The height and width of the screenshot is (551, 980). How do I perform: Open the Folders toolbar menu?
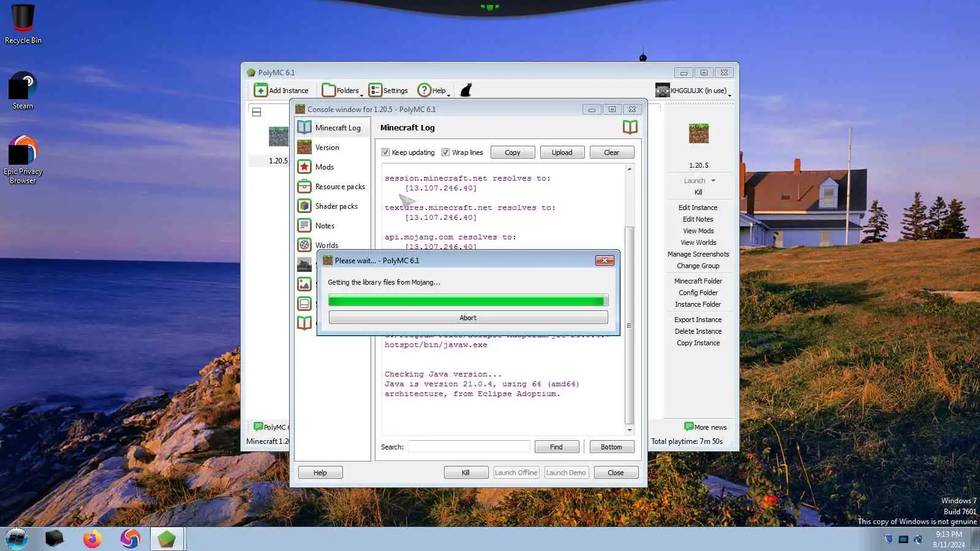(x=342, y=91)
